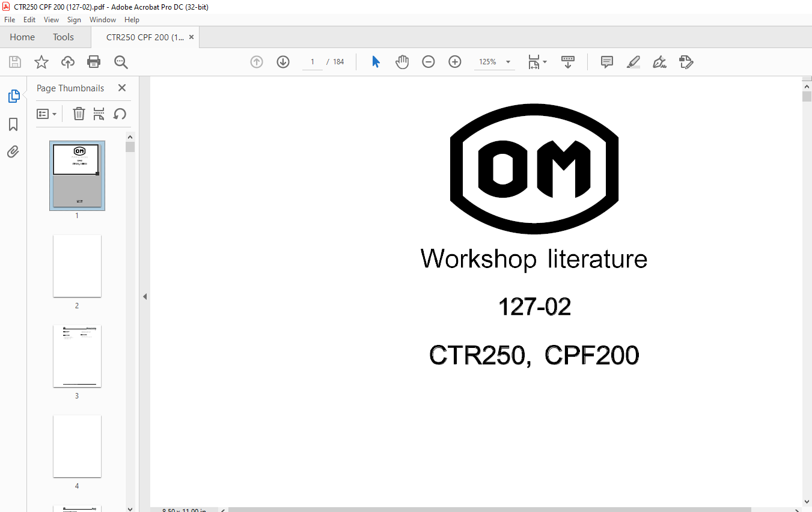The width and height of the screenshot is (812, 512).
Task: Click the 'CTR250, CPF200' text
Action: [534, 355]
